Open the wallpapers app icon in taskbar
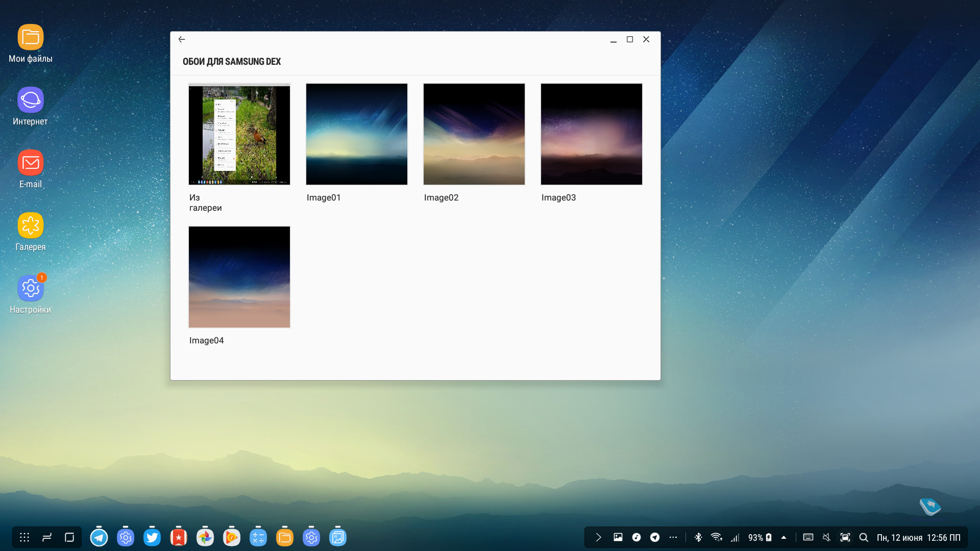The image size is (980, 551). (x=338, y=537)
